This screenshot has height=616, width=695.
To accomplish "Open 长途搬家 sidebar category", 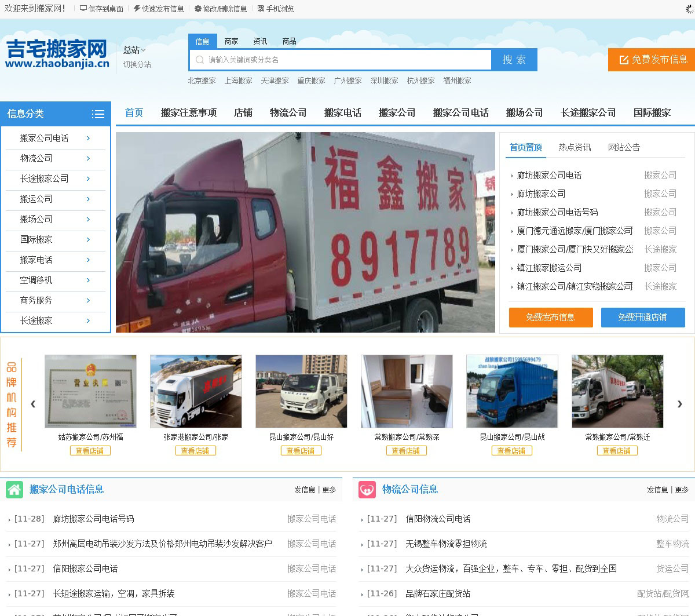I will tap(36, 320).
